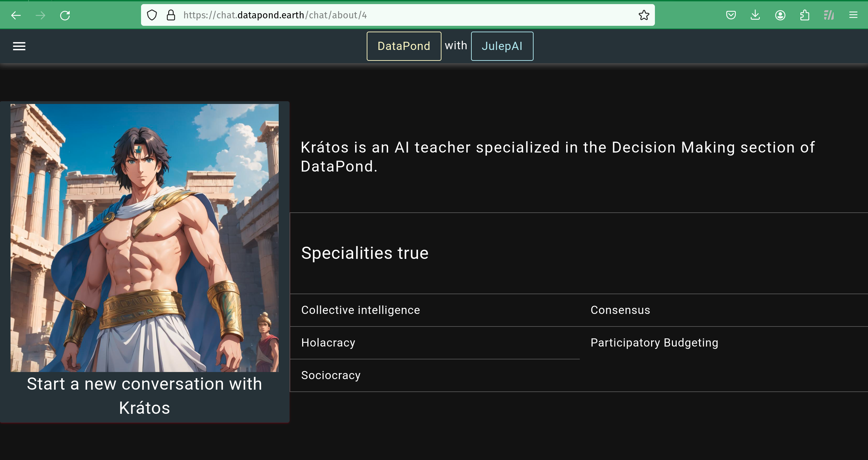Start a new conversation with Krátos

pyautogui.click(x=144, y=396)
